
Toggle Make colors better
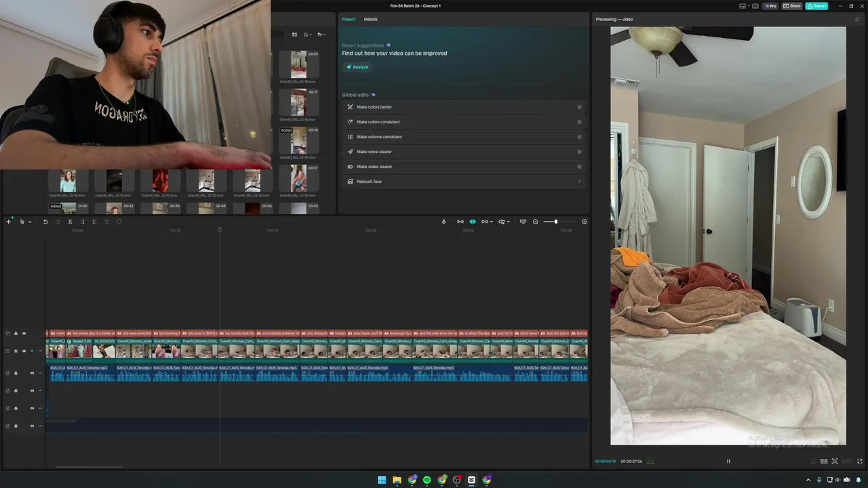pos(579,107)
